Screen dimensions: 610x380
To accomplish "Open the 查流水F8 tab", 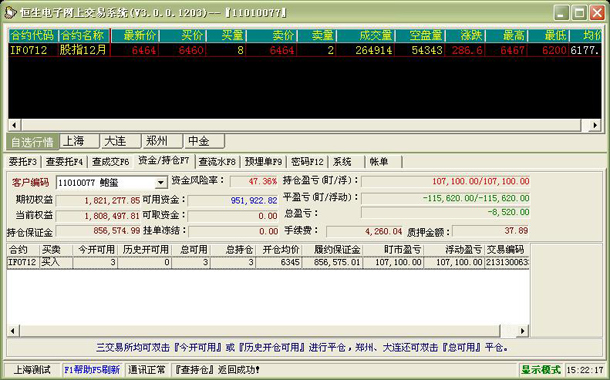I will tap(217, 161).
